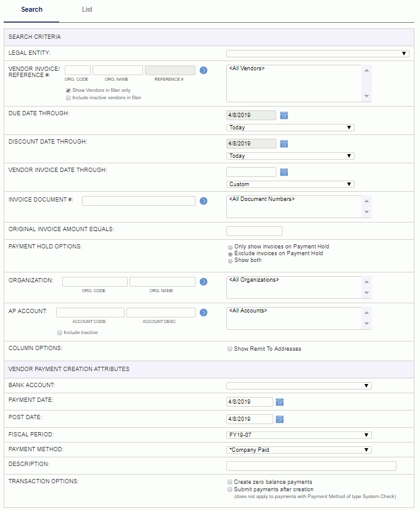Click AP Account Desc. input field
The width and height of the screenshot is (420, 511).
pyautogui.click(x=161, y=313)
